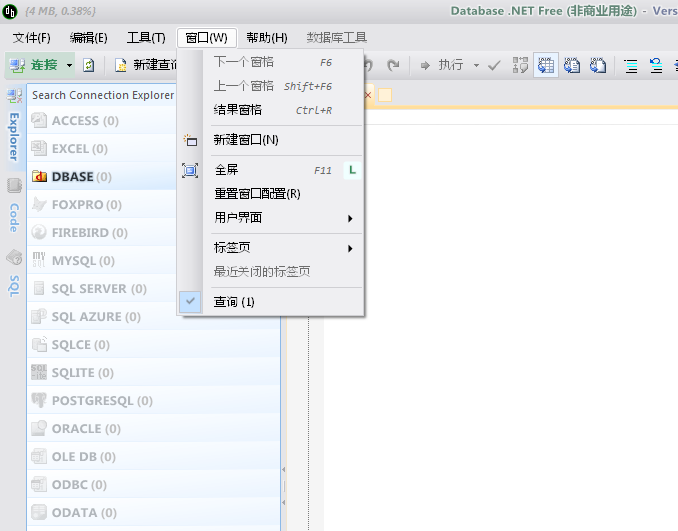Click the icon with blue undo arrow over lines
Screen dimensions: 678x531
pos(656,65)
